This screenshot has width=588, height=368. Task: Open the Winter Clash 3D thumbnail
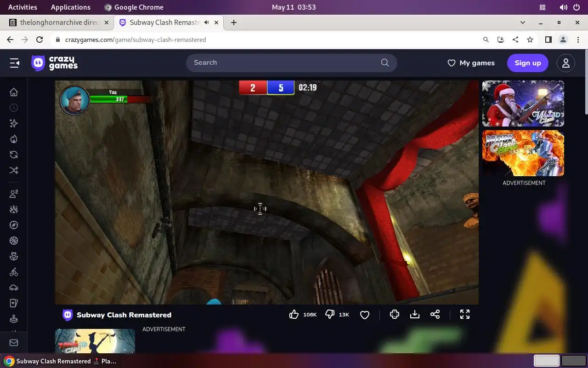click(523, 103)
